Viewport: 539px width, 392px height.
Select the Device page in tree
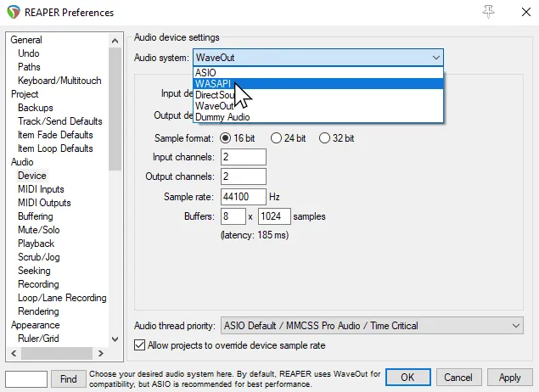click(32, 176)
